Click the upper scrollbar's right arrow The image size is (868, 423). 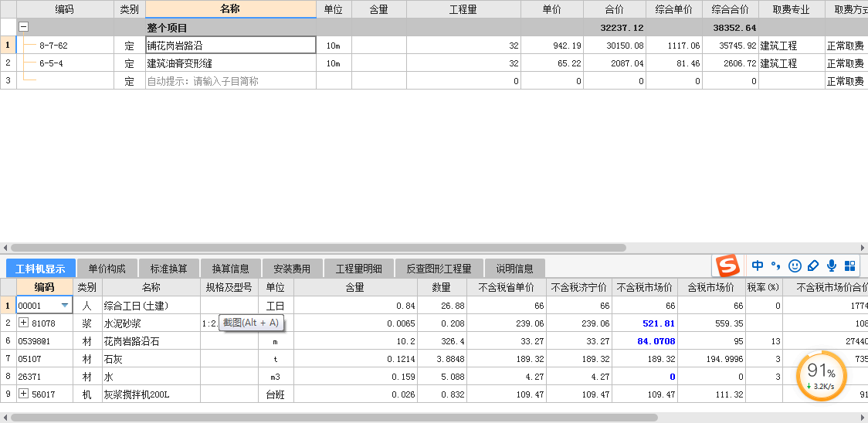click(x=863, y=248)
